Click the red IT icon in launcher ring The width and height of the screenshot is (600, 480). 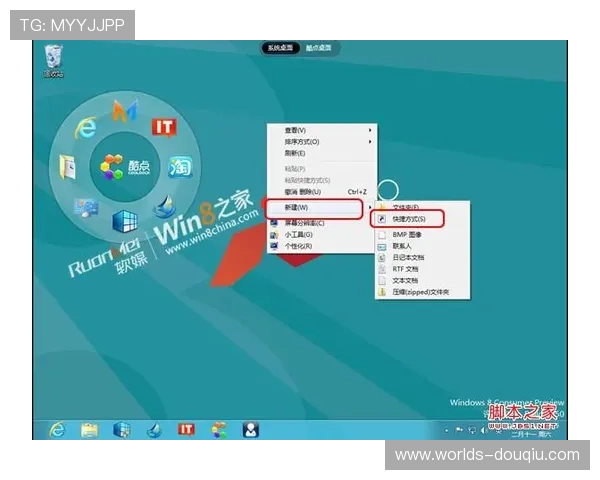click(163, 126)
